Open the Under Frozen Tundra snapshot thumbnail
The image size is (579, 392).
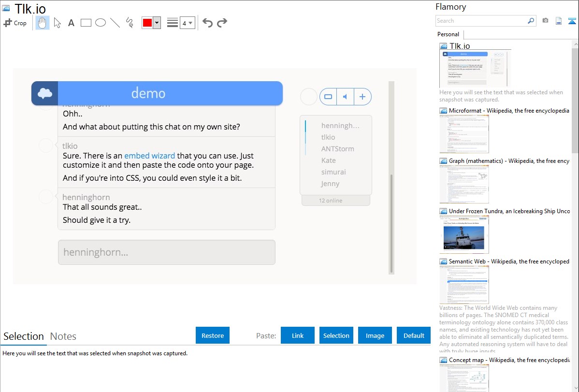(x=464, y=234)
